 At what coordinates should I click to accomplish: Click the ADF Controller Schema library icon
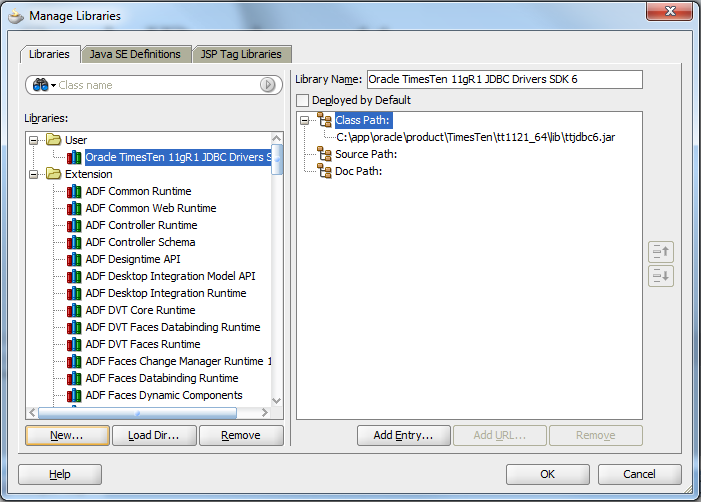[x=74, y=242]
